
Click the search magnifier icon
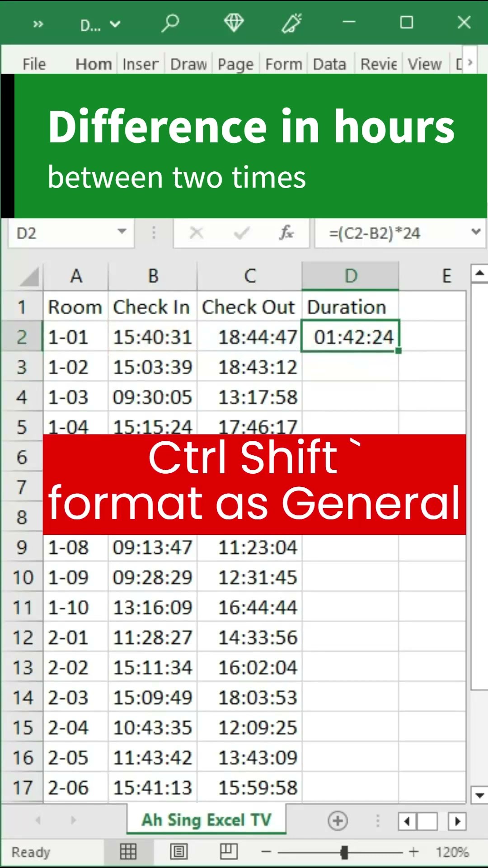tap(170, 23)
